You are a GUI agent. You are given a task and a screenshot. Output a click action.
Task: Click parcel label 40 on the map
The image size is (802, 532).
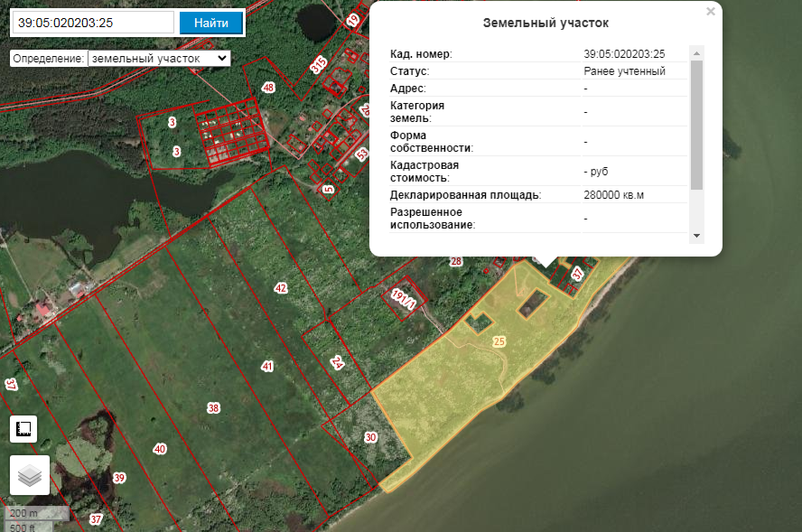point(160,449)
